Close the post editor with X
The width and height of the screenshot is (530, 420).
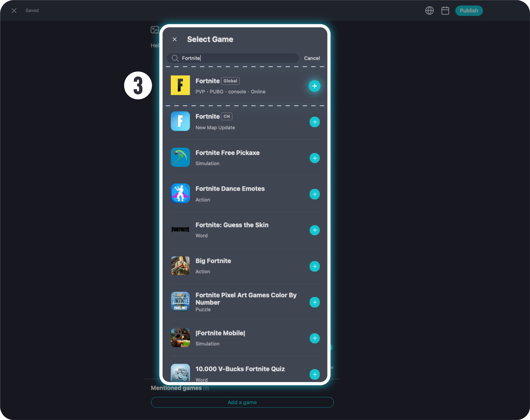coord(14,11)
